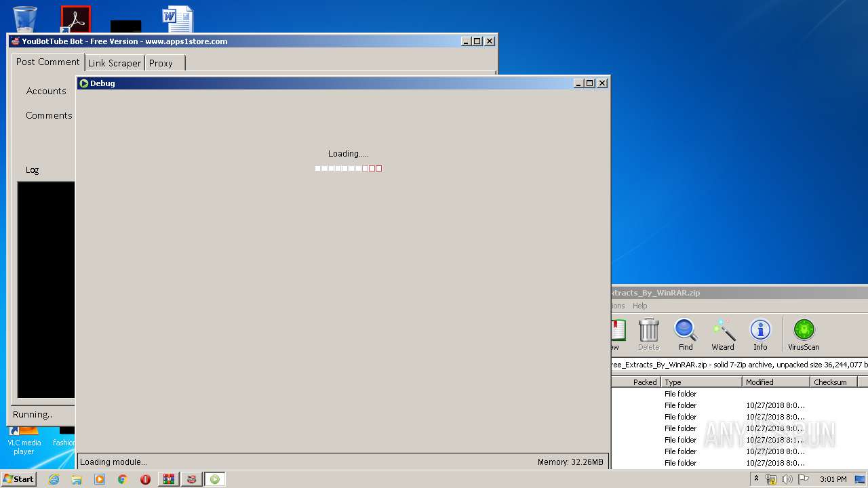Click the network tray icon

(771, 479)
